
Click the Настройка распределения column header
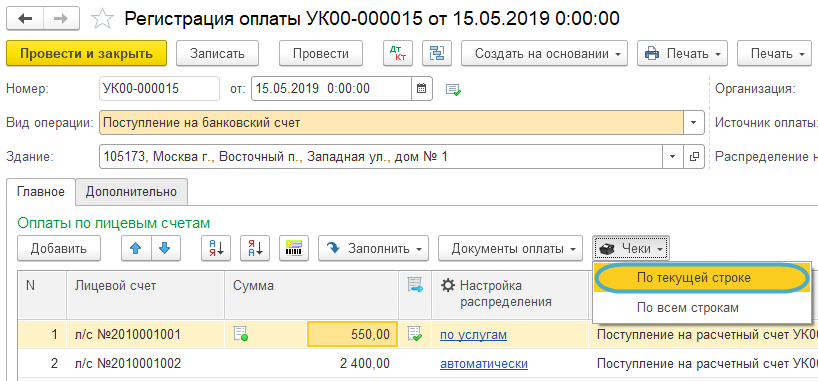[511, 295]
